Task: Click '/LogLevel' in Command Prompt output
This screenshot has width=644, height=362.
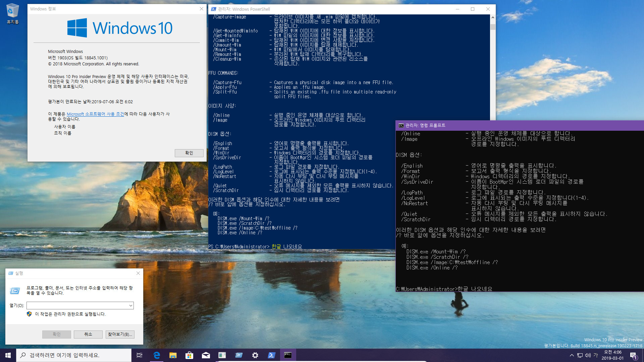Action: tap(413, 198)
